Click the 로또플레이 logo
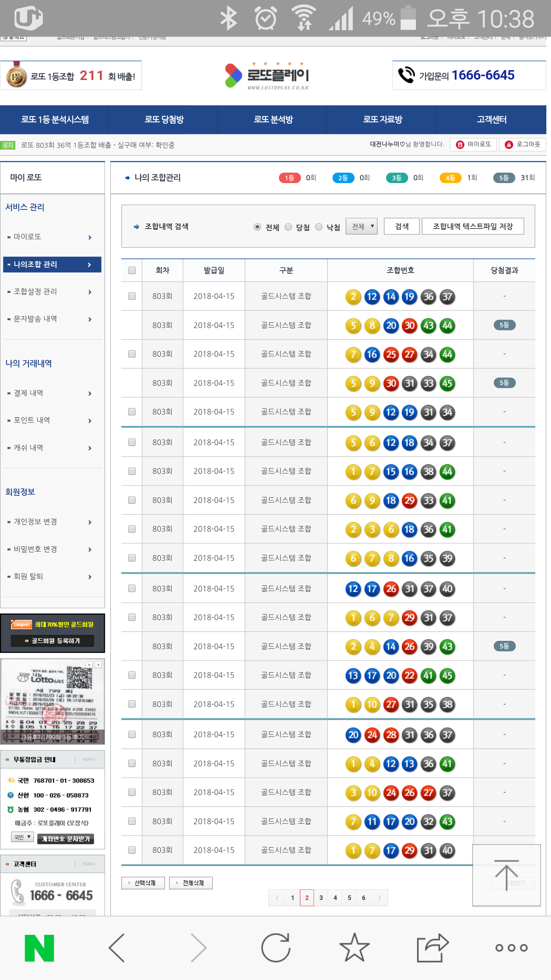Screen dimensions: 551x980 (x=268, y=75)
